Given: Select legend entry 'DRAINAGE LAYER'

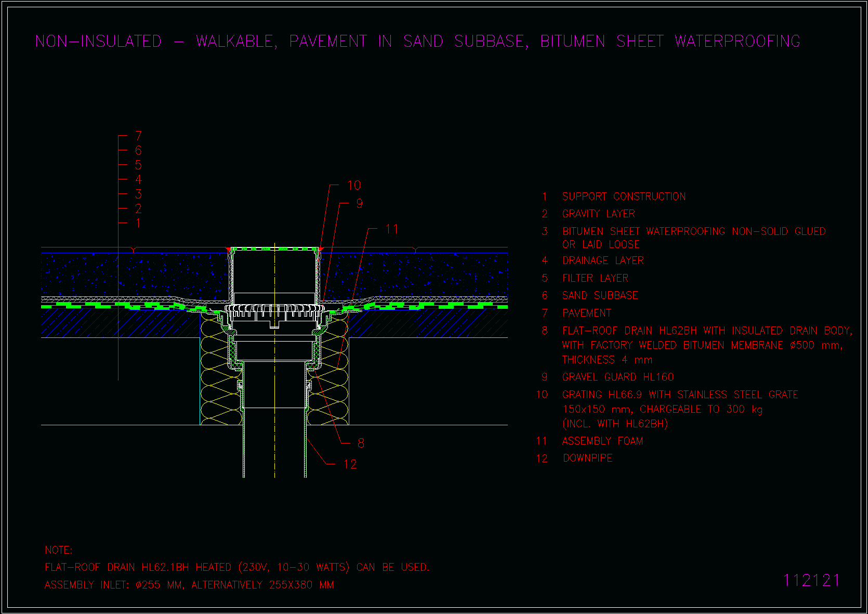Looking at the screenshot, I should [603, 260].
